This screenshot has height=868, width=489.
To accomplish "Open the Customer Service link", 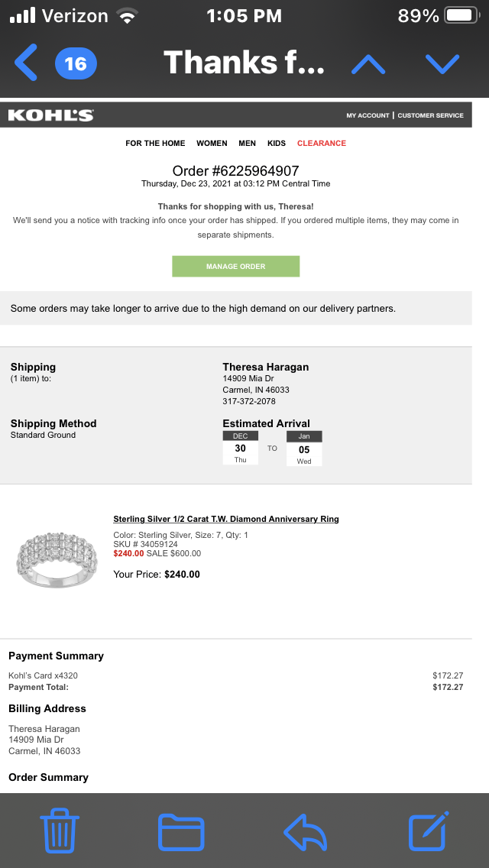I will tap(430, 115).
